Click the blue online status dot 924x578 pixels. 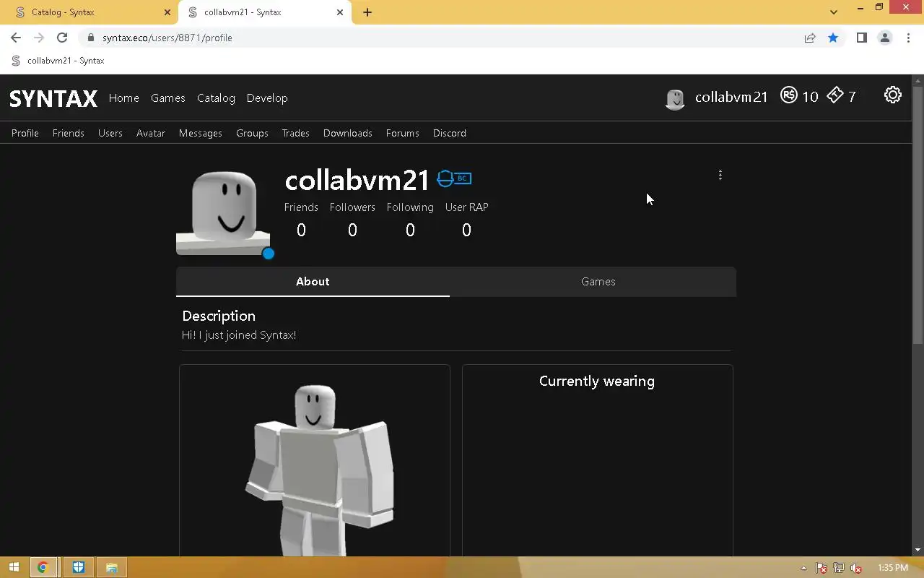pos(269,254)
